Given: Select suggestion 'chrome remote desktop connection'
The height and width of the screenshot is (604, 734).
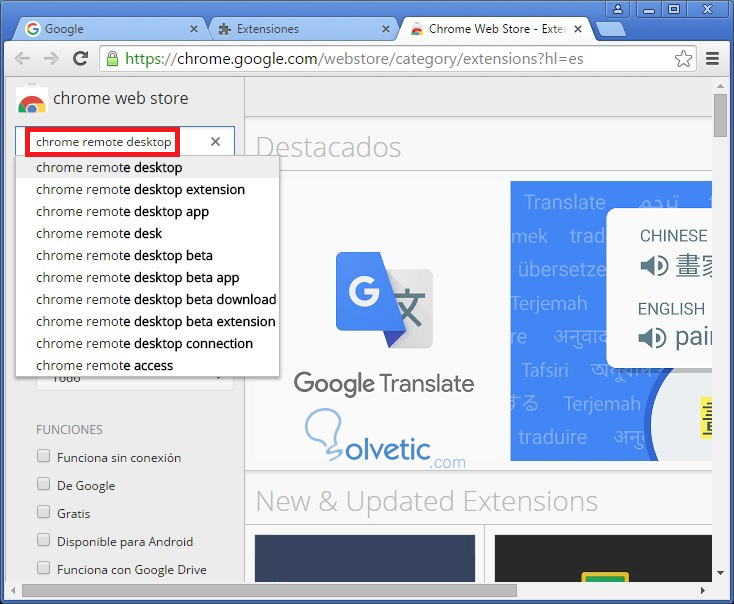Looking at the screenshot, I should coord(147,343).
